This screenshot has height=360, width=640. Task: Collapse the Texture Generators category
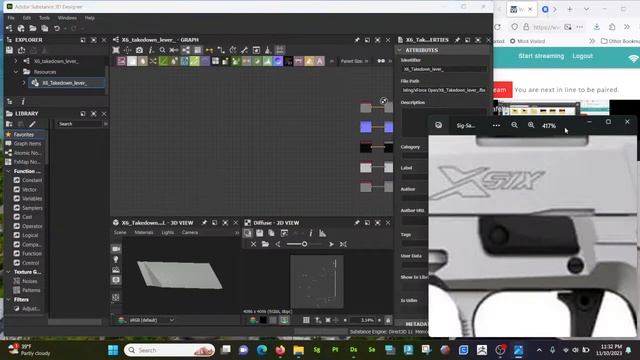(x=9, y=272)
